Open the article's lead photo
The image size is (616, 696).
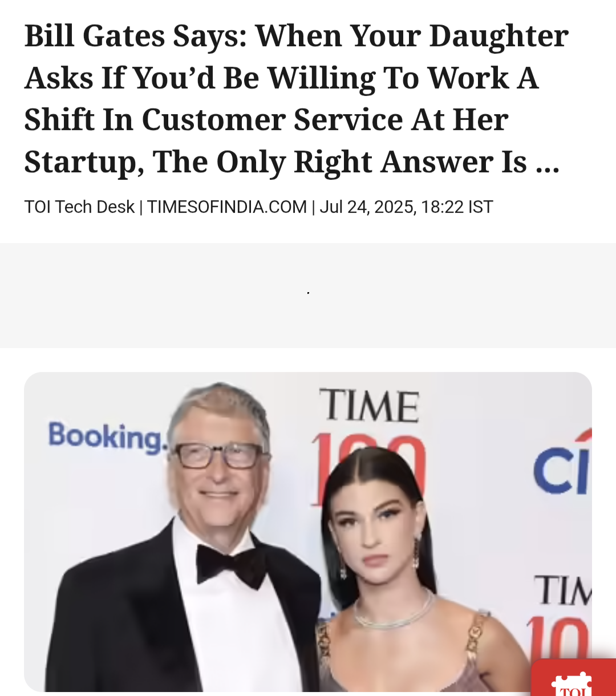tap(308, 532)
